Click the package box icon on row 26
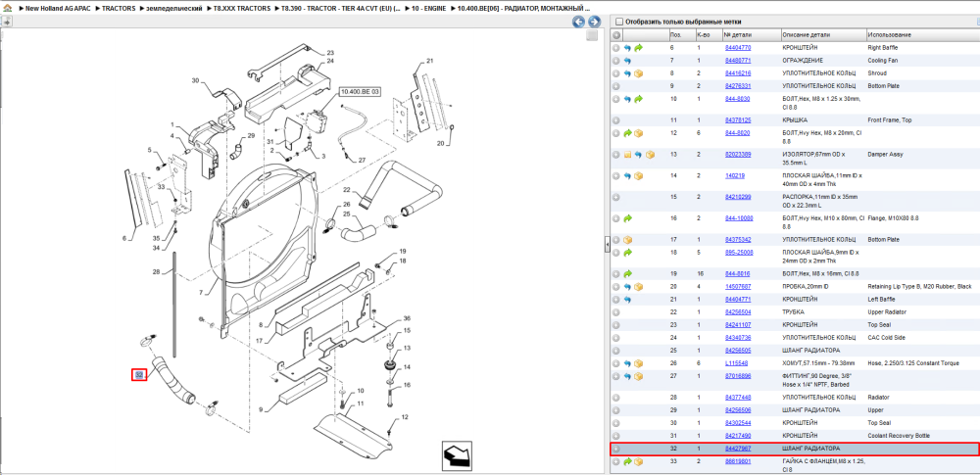The width and height of the screenshot is (980, 475). click(x=638, y=363)
